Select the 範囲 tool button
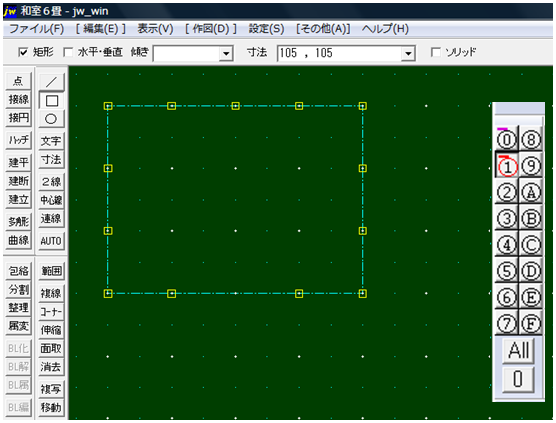The image size is (556, 423). [51, 271]
